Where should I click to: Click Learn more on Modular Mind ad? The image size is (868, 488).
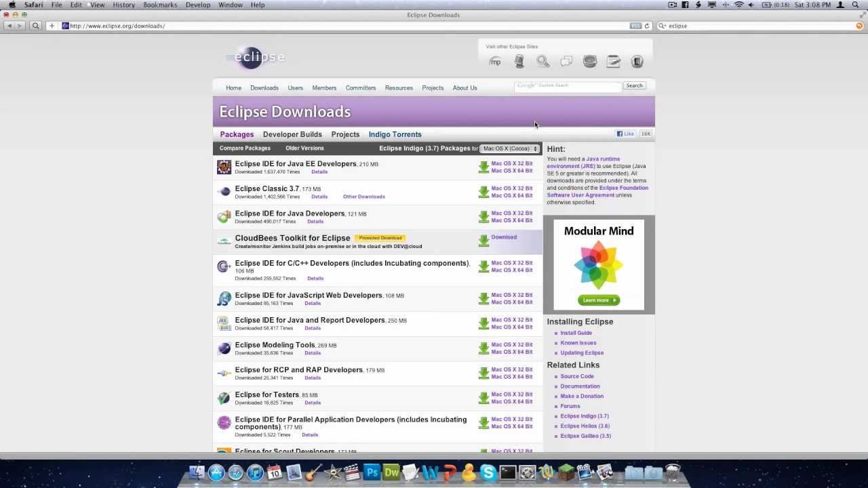click(598, 300)
